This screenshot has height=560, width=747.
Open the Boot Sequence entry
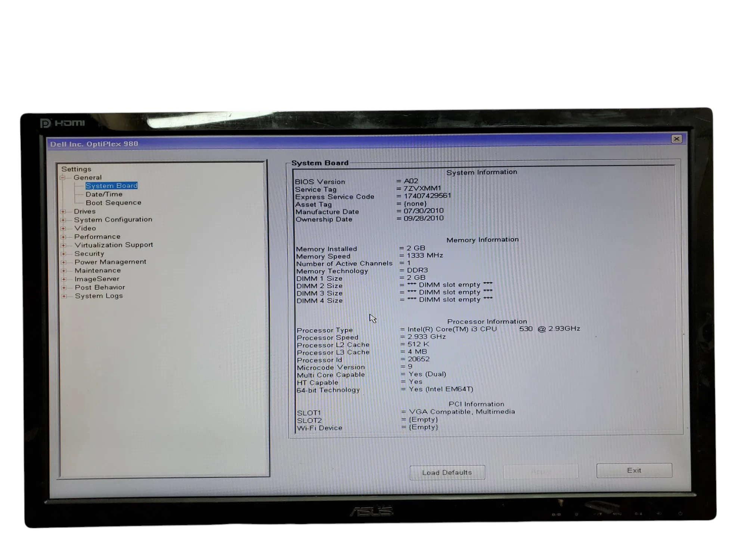(114, 203)
